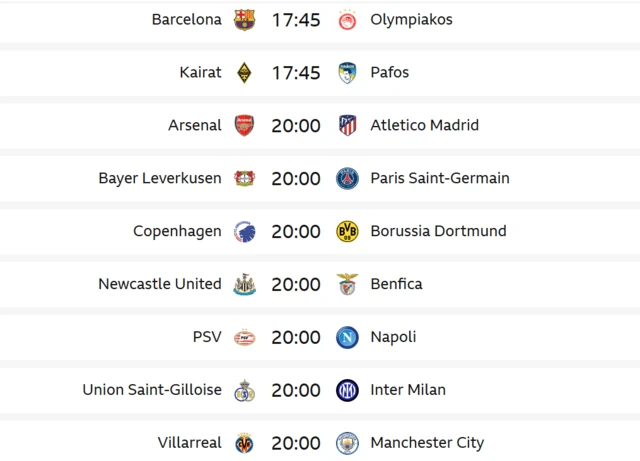Screen dimensions: 640x461
Task: Click the Bayer Leverkusen badge
Action: pos(244,179)
